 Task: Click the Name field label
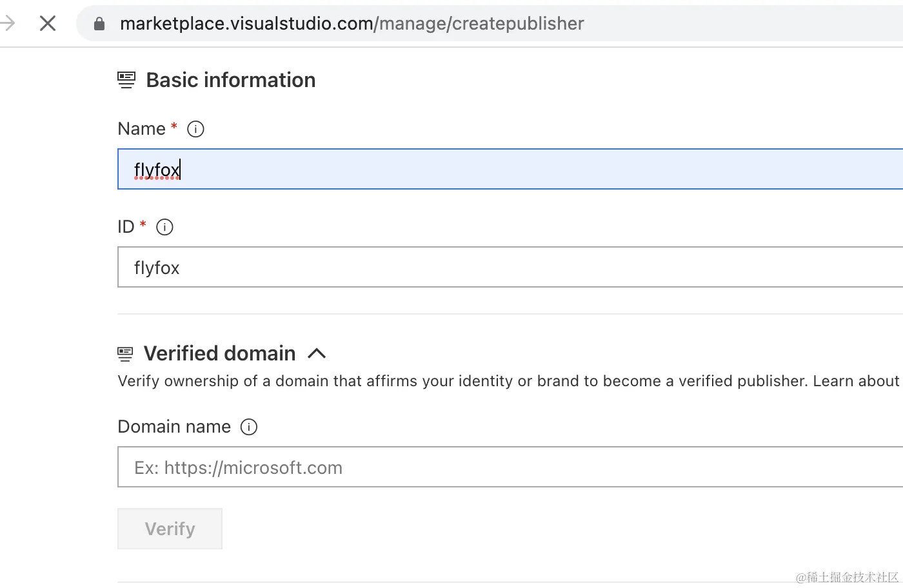tap(141, 129)
